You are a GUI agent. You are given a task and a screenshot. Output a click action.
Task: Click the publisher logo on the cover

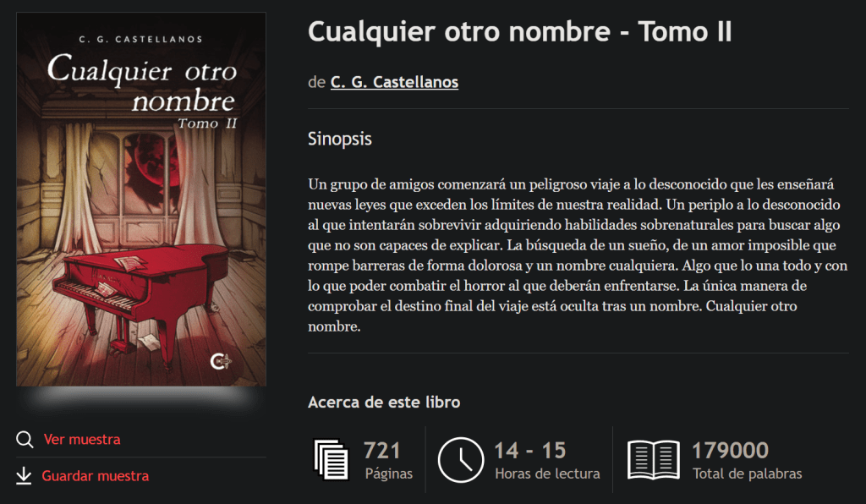221,362
